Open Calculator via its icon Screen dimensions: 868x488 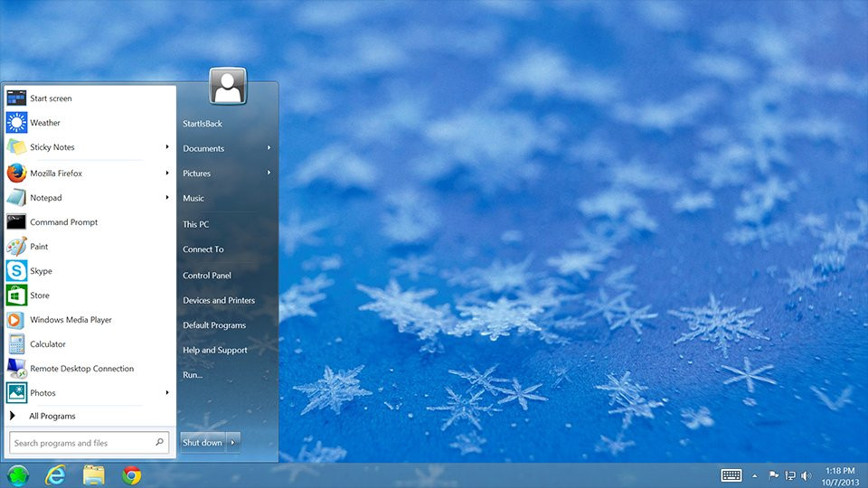16,343
